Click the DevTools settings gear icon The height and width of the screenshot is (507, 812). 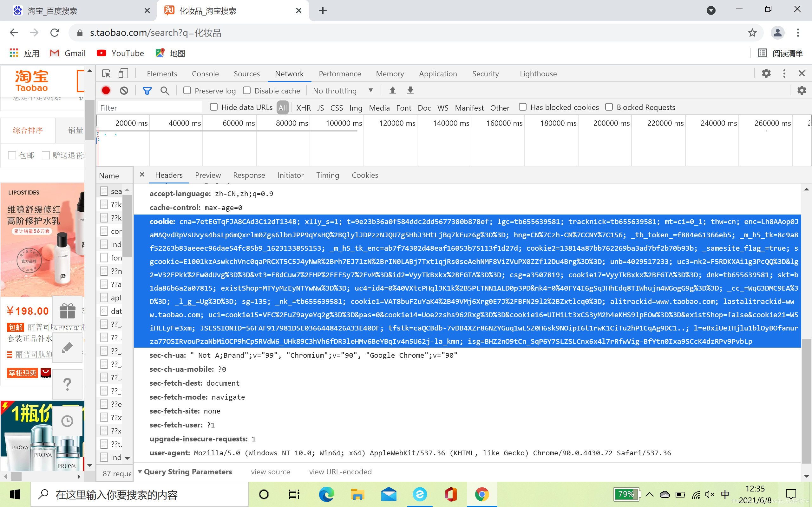tap(766, 73)
